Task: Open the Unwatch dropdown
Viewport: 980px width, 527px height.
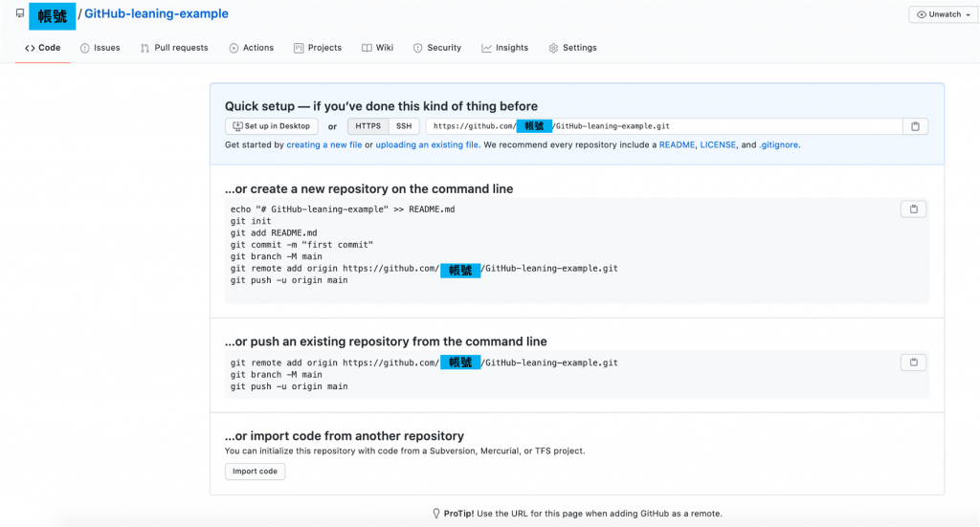Action: click(943, 14)
